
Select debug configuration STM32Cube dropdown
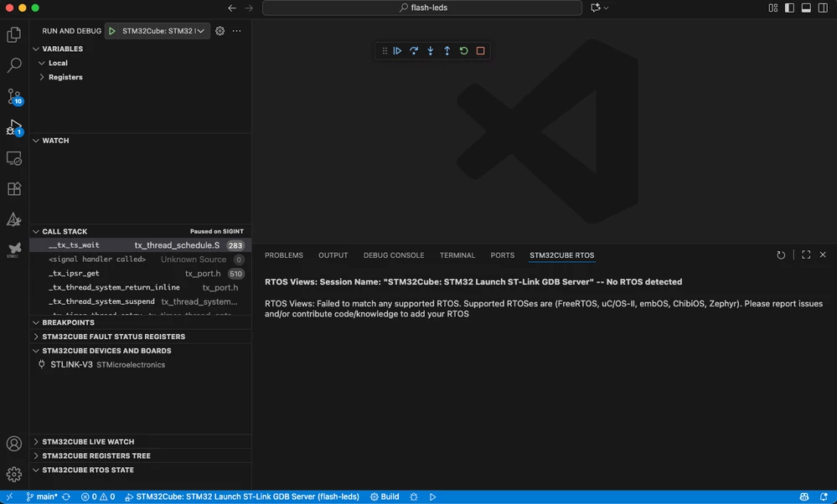163,31
